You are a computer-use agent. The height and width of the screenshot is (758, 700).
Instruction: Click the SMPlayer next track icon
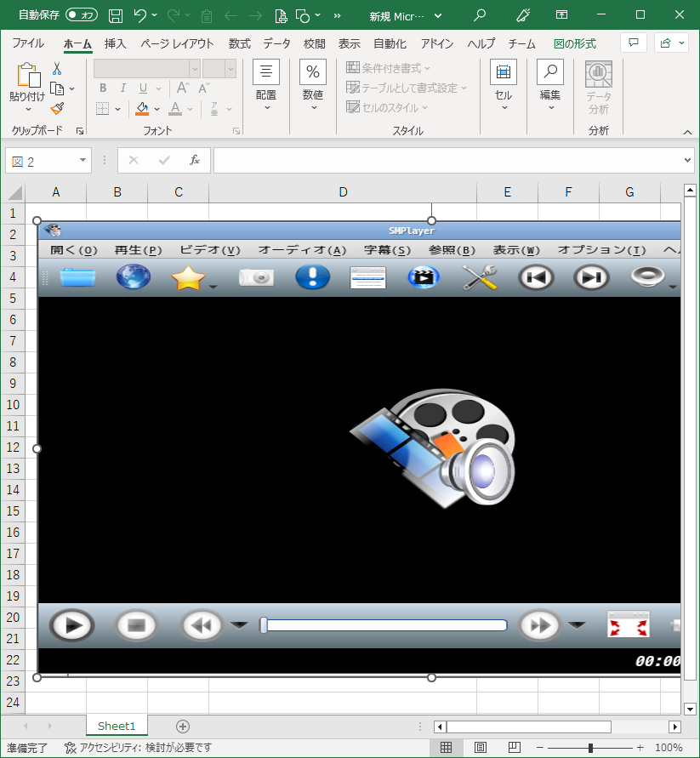click(591, 277)
